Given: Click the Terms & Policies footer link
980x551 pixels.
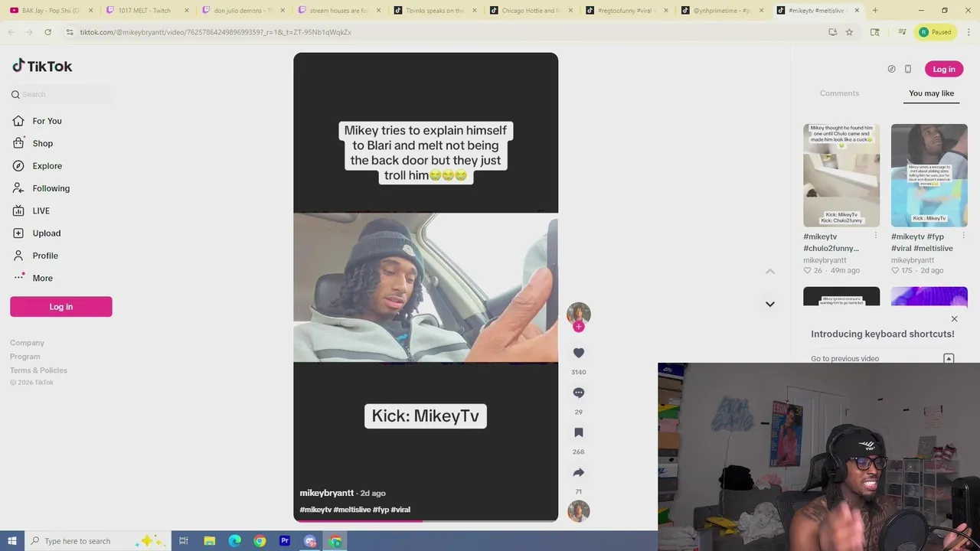Looking at the screenshot, I should coord(38,370).
